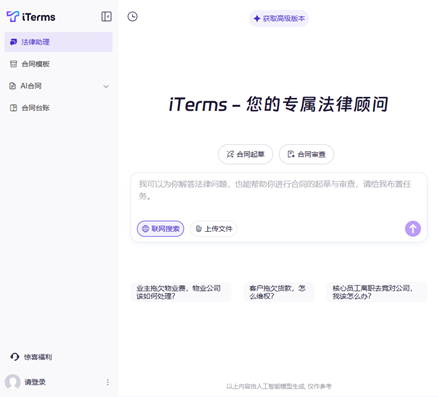Open 合同台账 in sidebar
This screenshot has height=397, width=439.
pos(58,108)
